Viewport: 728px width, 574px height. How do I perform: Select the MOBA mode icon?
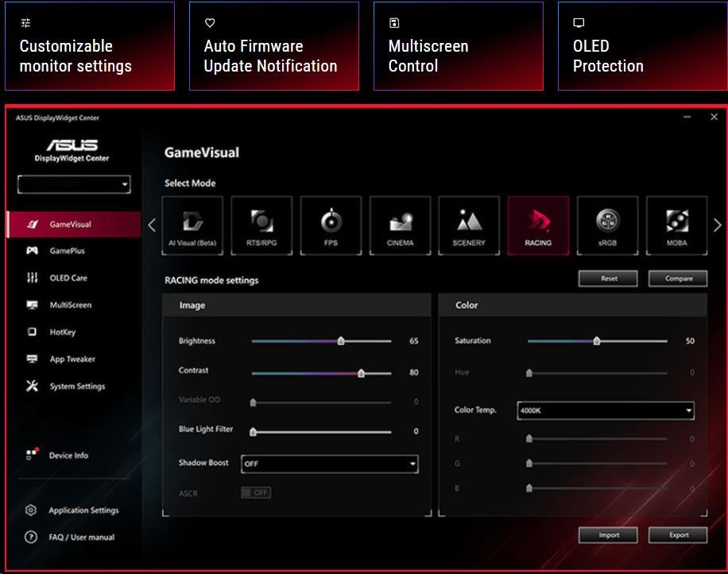676,225
